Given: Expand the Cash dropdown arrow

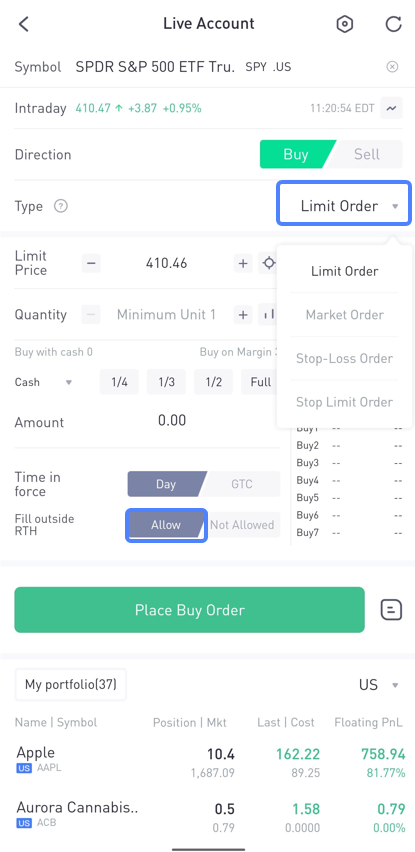Looking at the screenshot, I should coord(68,383).
